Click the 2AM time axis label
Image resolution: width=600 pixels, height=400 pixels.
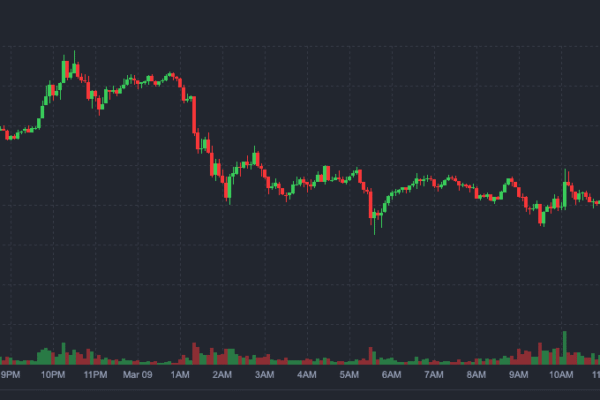pos(222,374)
